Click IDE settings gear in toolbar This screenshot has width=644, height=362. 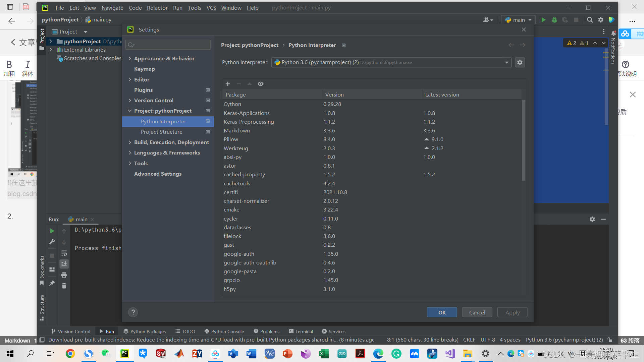[x=601, y=20]
